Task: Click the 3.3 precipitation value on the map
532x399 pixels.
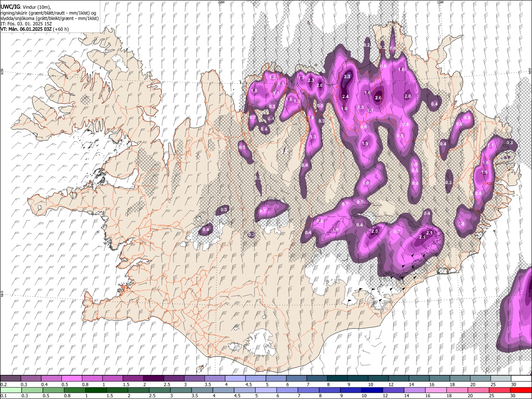Action: point(347,76)
